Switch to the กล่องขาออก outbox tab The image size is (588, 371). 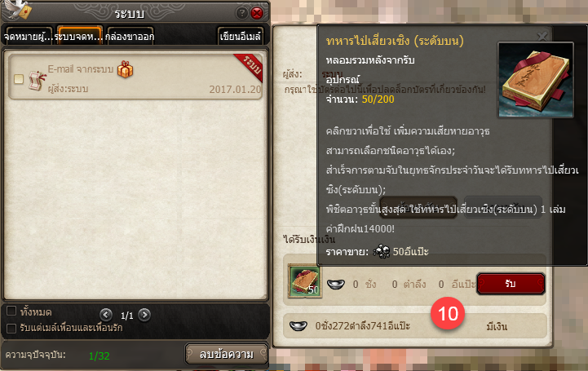[x=130, y=36]
